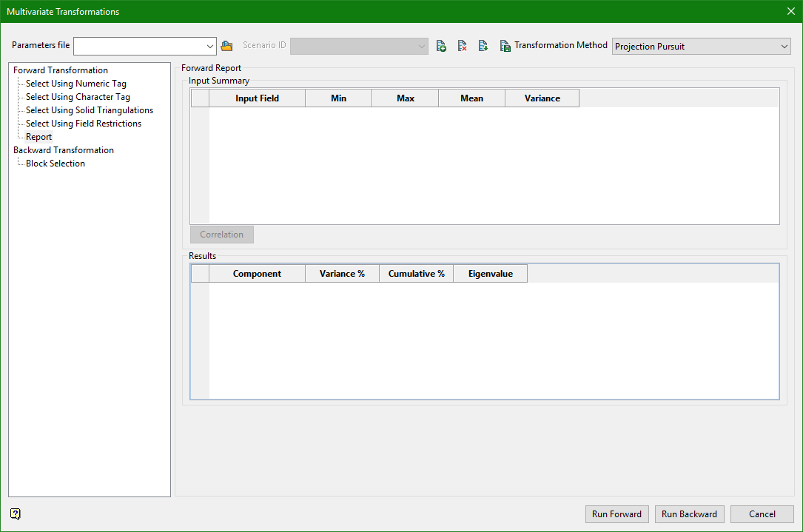This screenshot has height=532, width=803.
Task: Click the add new scenario icon
Action: click(x=441, y=46)
